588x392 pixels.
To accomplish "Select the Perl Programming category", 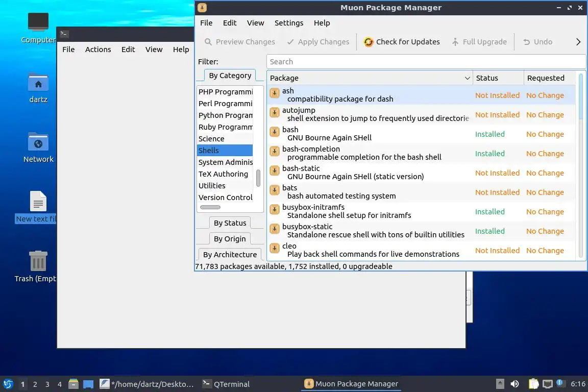I will (x=225, y=104).
